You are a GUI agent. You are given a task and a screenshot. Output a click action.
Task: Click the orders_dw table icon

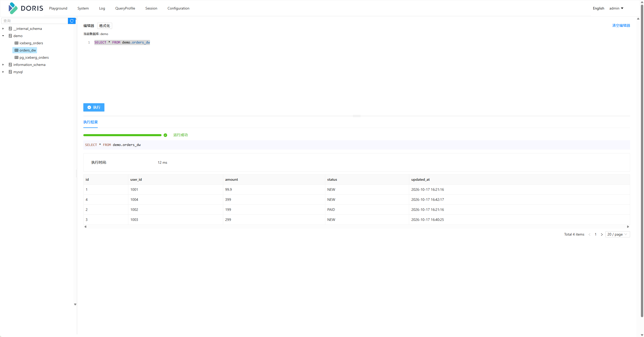(x=16, y=50)
